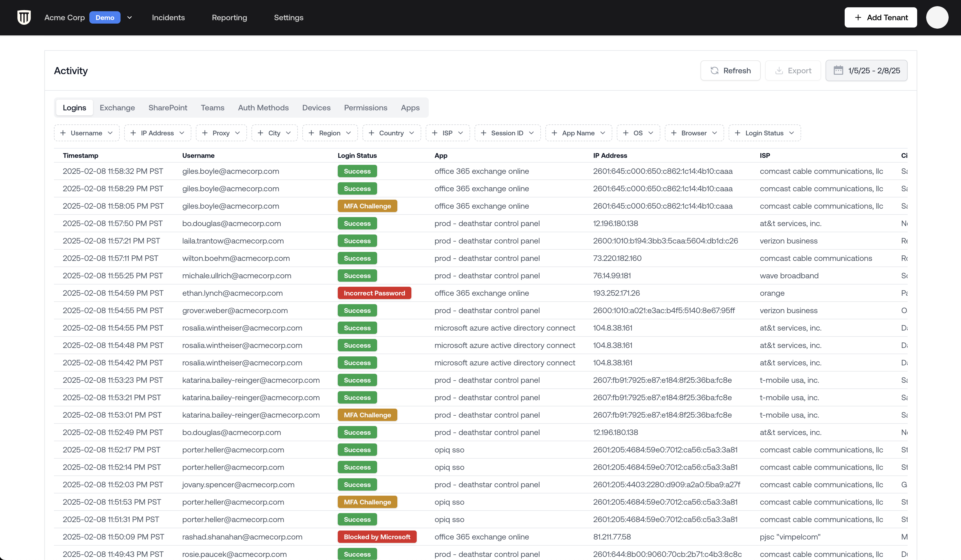The image size is (961, 560).
Task: Click the Blocked by Microsoft status badge
Action: coord(377,537)
